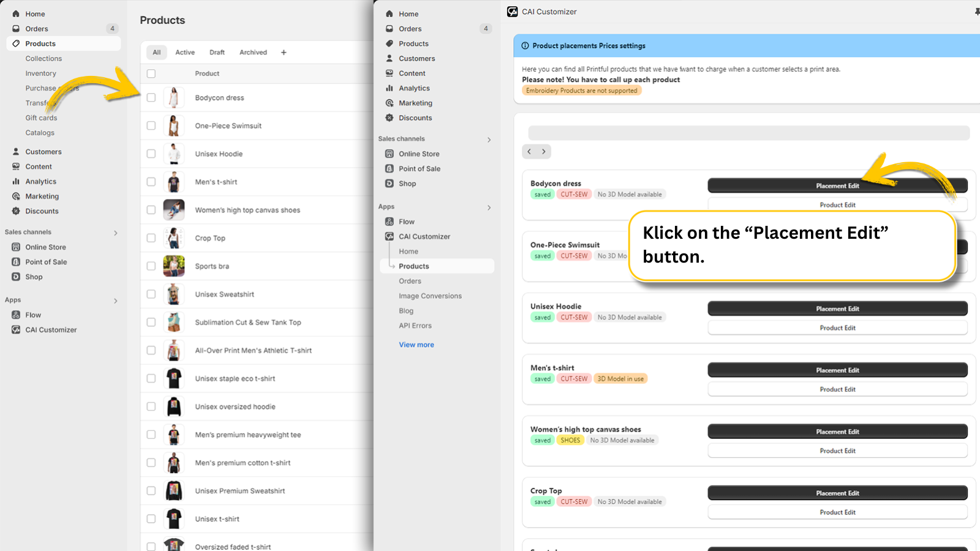Open the Discounts icon in the left Products window sidebar
This screenshot has width=980, height=551.
pos(16,211)
